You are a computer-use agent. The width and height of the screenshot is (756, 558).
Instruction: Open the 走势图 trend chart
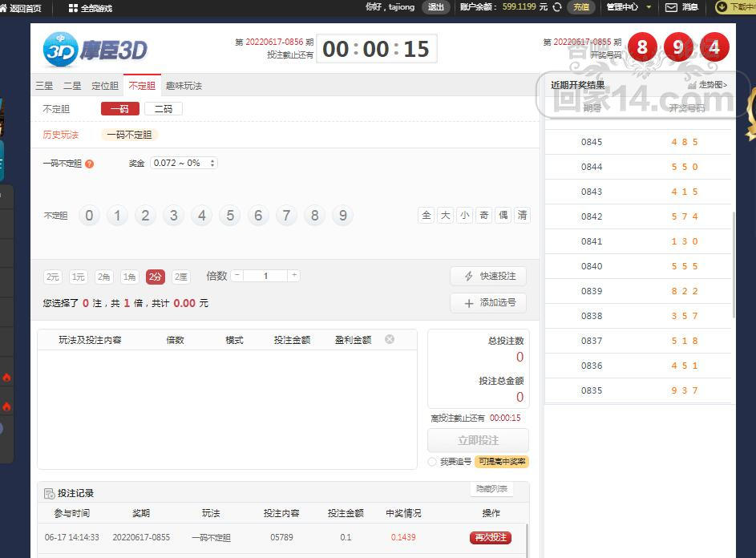(x=708, y=85)
